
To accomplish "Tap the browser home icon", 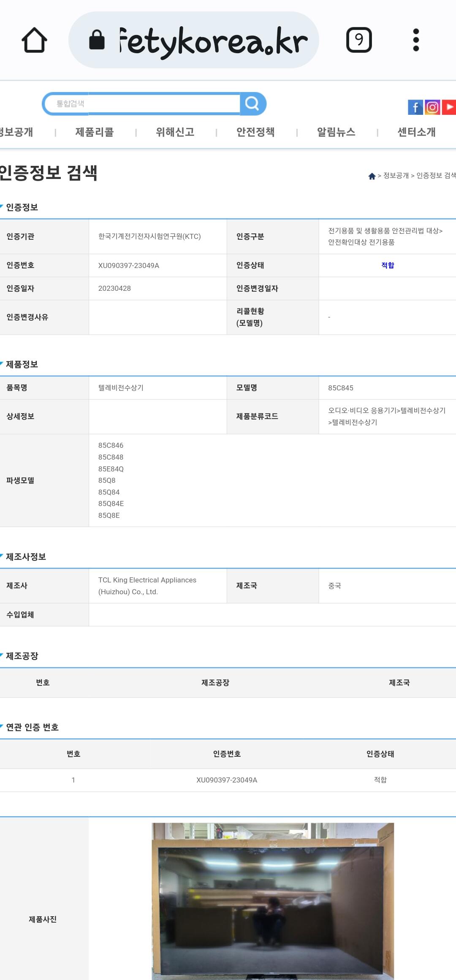I will point(34,40).
